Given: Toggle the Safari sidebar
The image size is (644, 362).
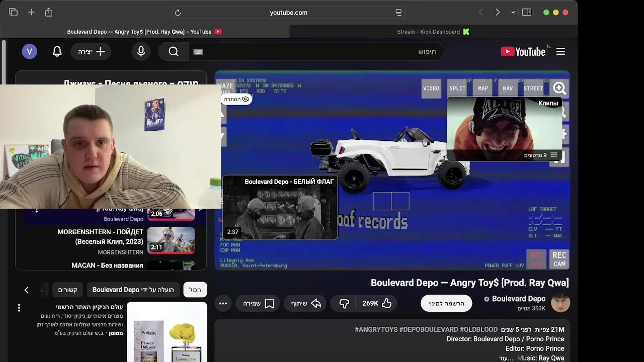Looking at the screenshot, I should click(x=527, y=12).
